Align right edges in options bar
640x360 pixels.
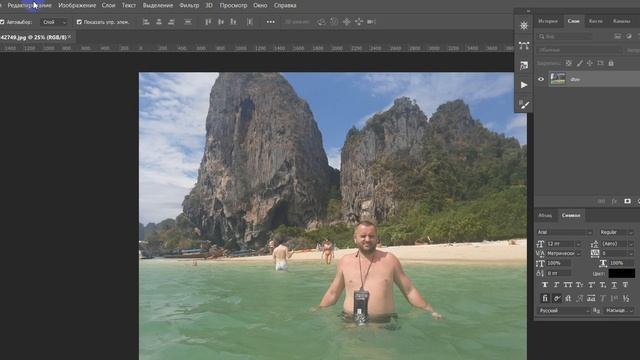coord(171,22)
